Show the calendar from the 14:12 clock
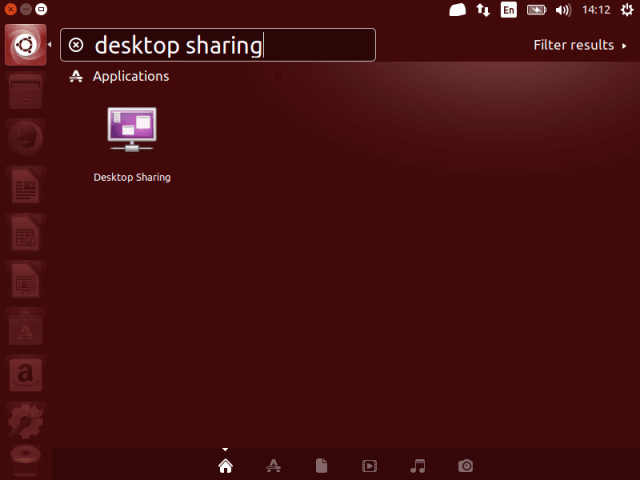Viewport: 640px width, 480px height. 594,10
